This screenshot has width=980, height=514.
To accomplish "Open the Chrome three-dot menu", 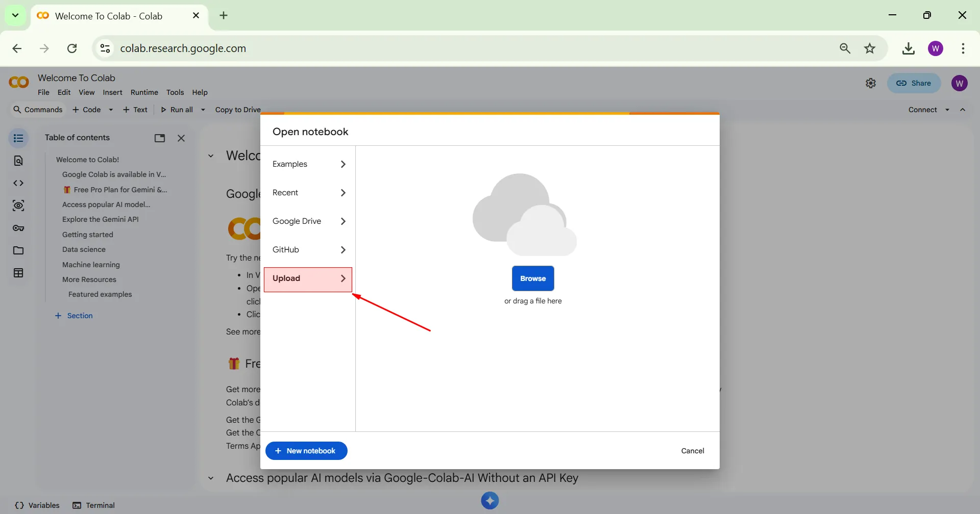I will (x=963, y=48).
